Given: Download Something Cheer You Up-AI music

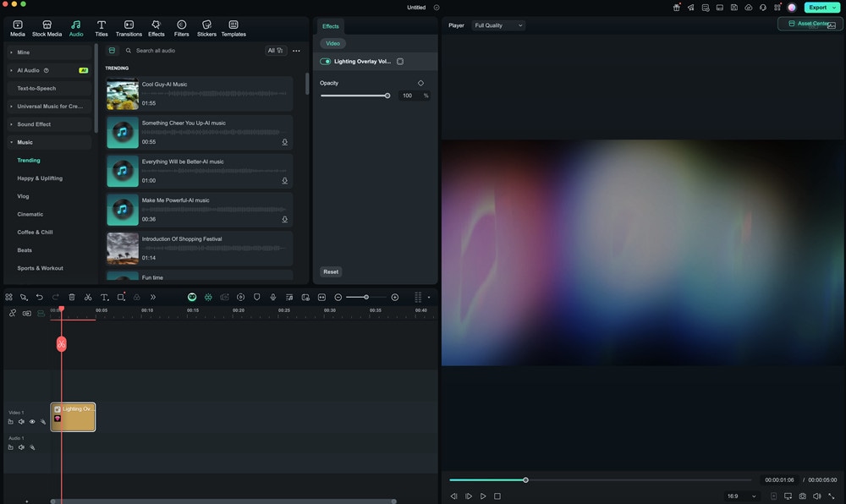Looking at the screenshot, I should pos(285,142).
